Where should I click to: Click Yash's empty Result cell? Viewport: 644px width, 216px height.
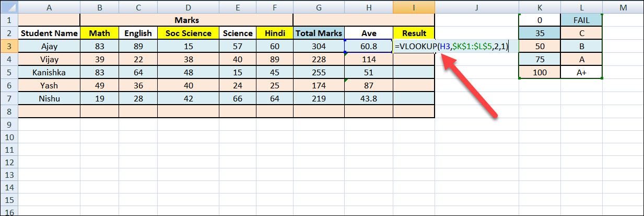point(414,85)
